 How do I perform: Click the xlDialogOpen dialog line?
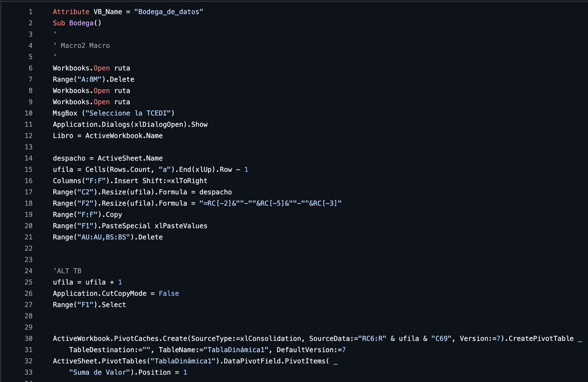(x=130, y=125)
